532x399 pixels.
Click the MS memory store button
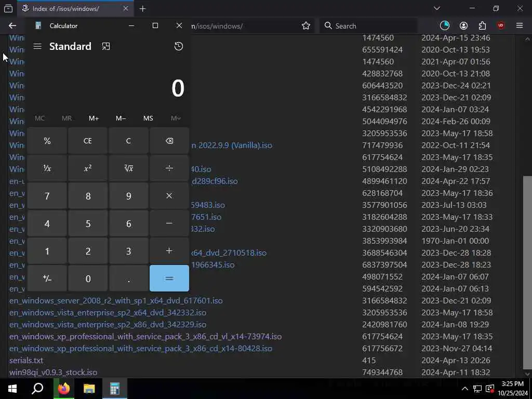(148, 118)
